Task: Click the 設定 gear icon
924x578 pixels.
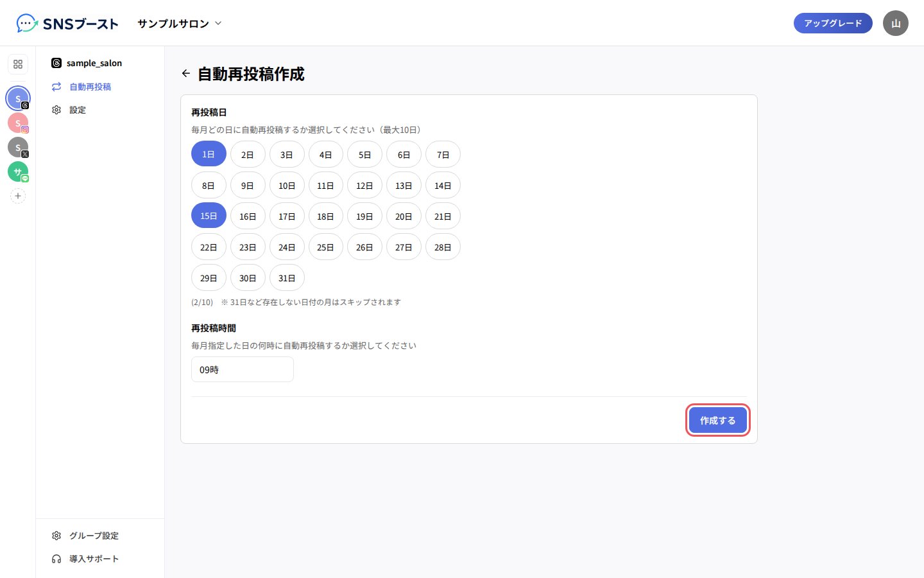Action: coord(56,110)
